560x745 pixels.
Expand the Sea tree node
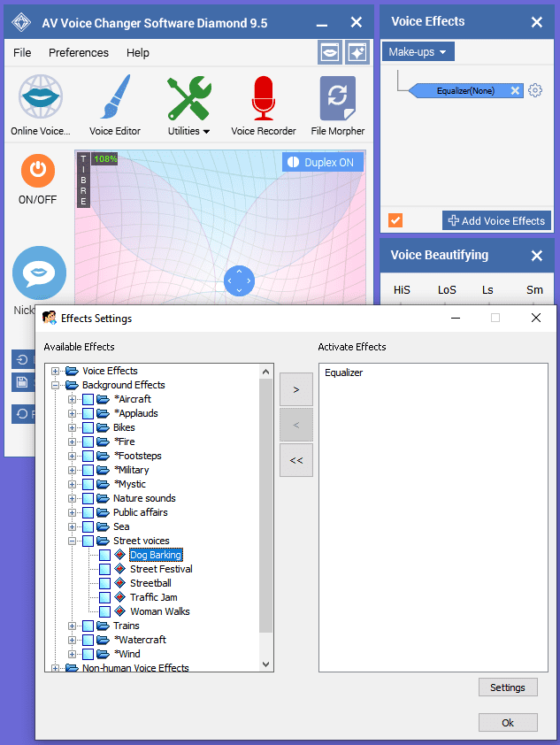[x=73, y=526]
